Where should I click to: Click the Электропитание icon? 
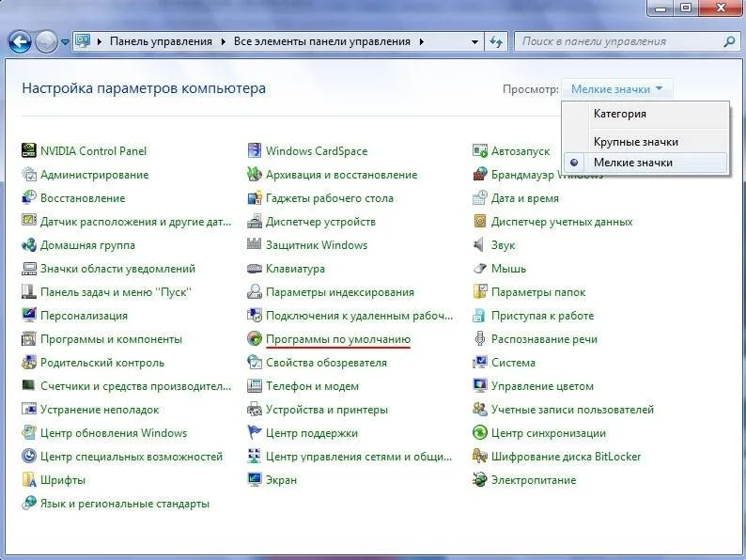pyautogui.click(x=480, y=479)
